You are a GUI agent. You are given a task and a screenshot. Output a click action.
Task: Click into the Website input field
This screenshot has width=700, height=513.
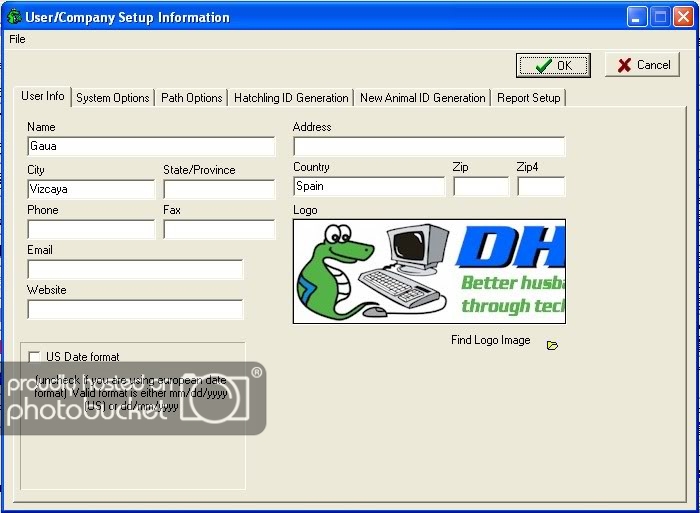134,310
